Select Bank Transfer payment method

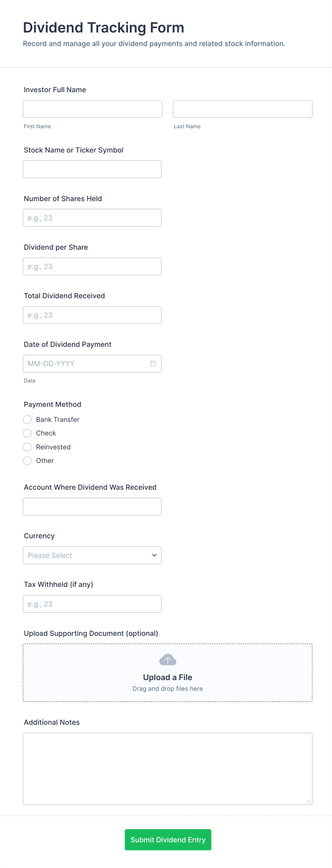click(x=27, y=419)
